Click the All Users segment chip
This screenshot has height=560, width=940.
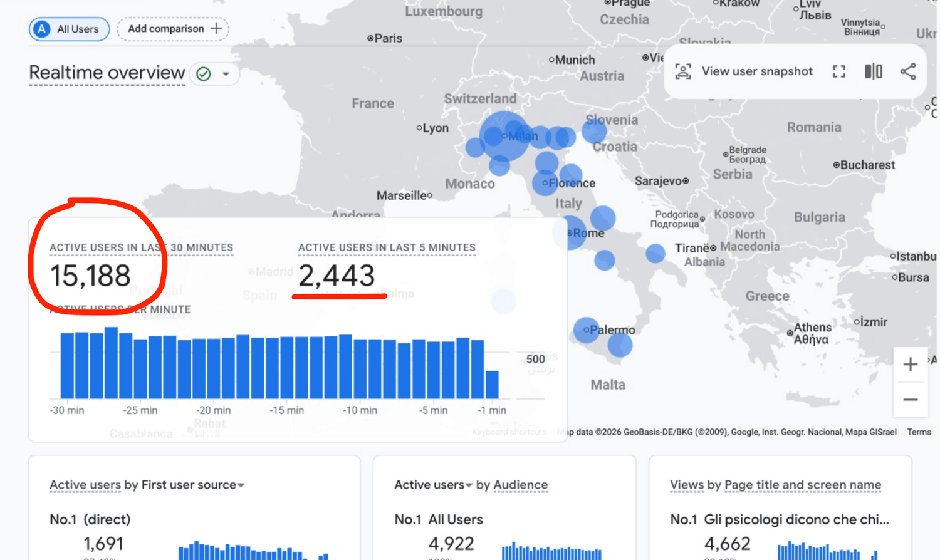(x=69, y=29)
